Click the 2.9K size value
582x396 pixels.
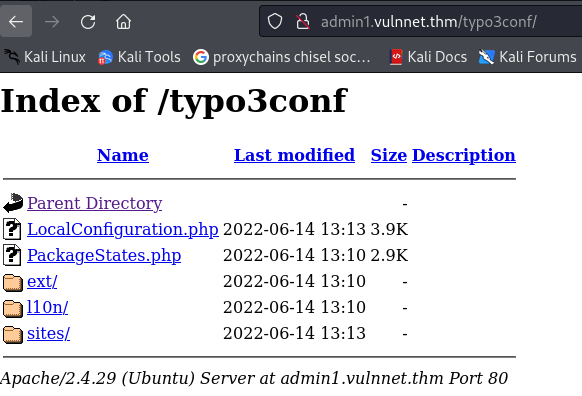389,255
